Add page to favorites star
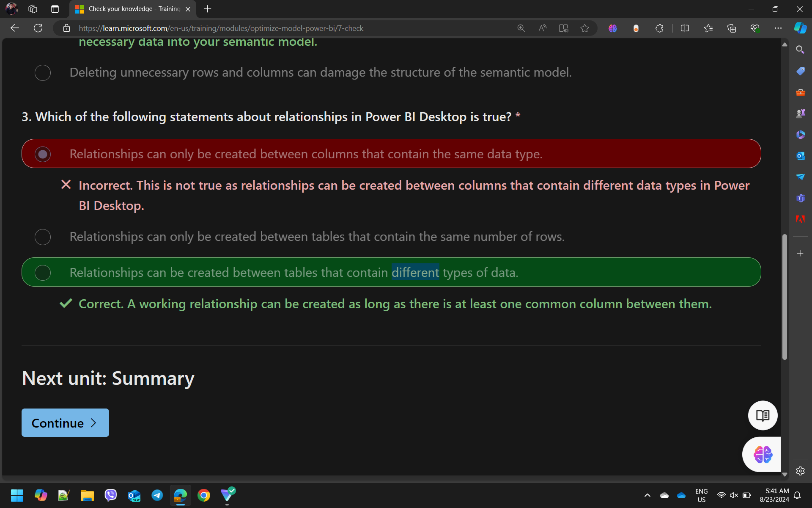The height and width of the screenshot is (508, 812). pos(584,28)
